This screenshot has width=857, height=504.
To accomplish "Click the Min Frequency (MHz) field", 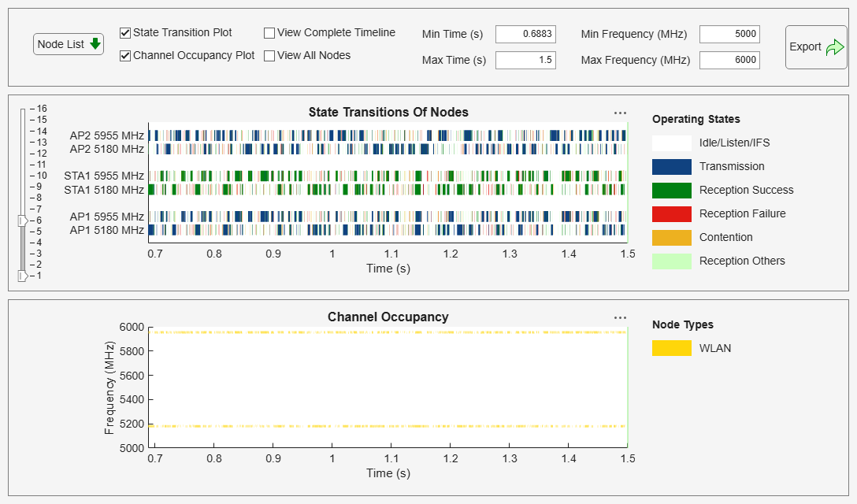I will point(729,34).
